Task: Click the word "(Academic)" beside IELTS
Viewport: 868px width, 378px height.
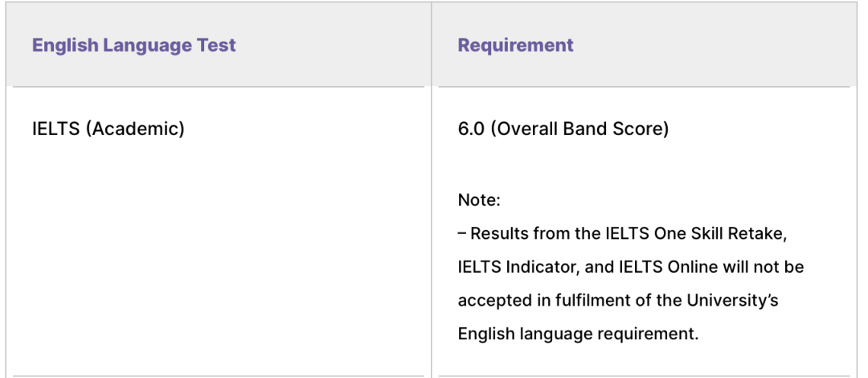Action: (x=134, y=129)
